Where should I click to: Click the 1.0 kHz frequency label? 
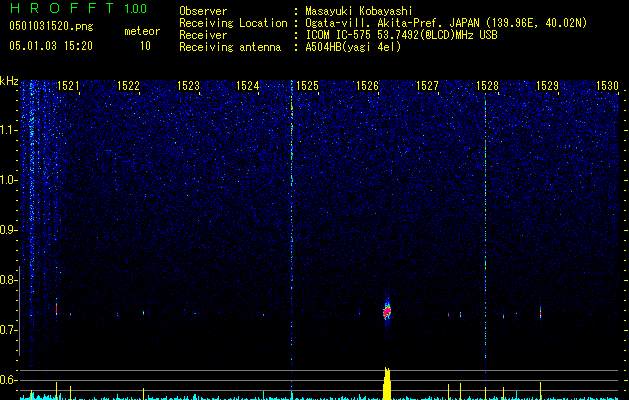[9, 180]
